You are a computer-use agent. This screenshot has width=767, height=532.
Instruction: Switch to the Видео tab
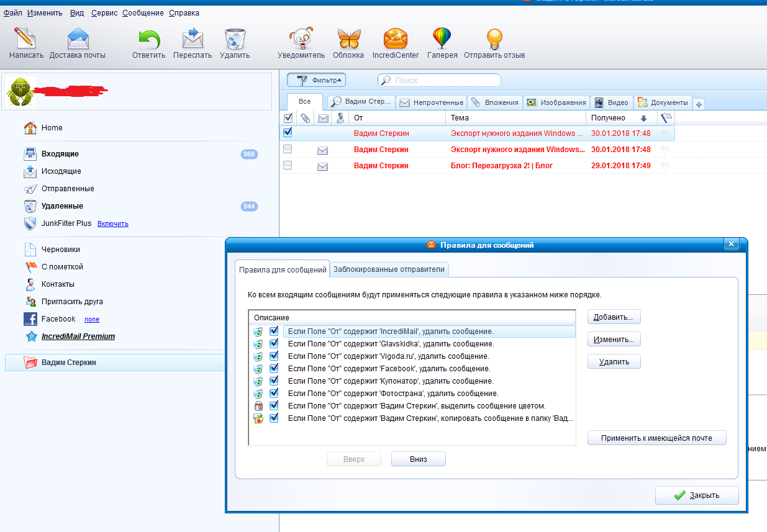pos(611,102)
